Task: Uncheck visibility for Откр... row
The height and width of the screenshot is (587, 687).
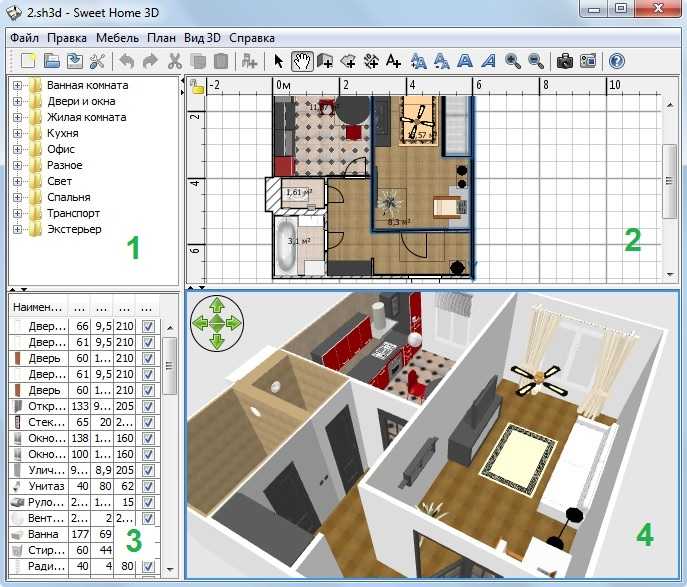Action: pyautogui.click(x=149, y=406)
